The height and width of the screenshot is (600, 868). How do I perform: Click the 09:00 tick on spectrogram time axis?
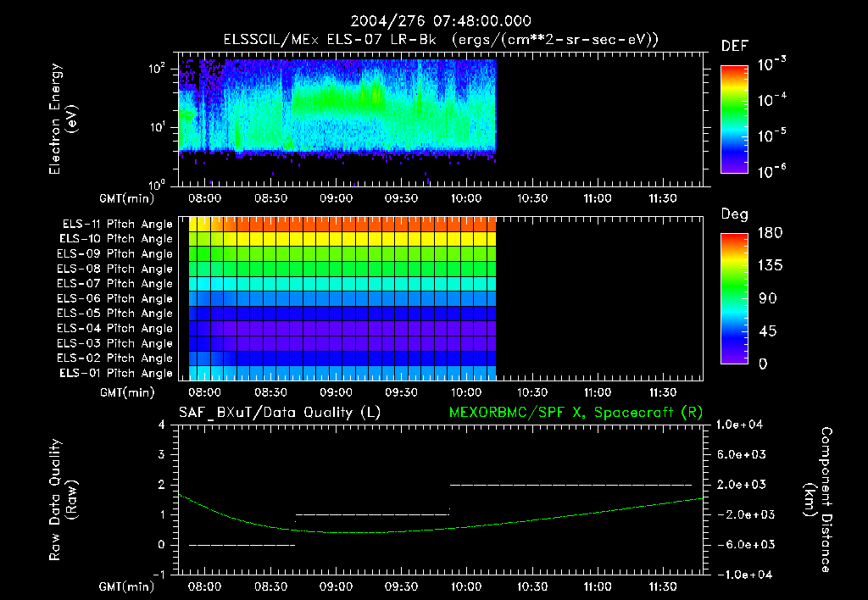click(x=336, y=198)
